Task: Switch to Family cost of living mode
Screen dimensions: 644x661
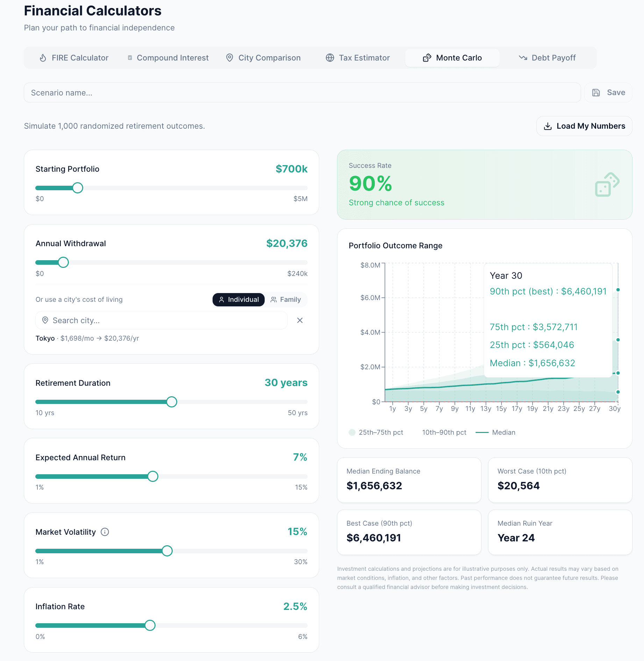Action: tap(286, 299)
